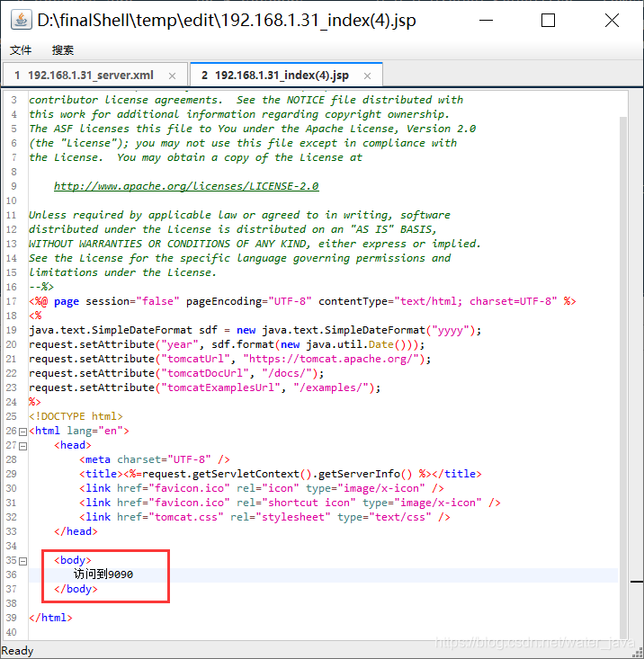
Task: Collapse the html fold marker on line 26
Action: click(x=23, y=432)
